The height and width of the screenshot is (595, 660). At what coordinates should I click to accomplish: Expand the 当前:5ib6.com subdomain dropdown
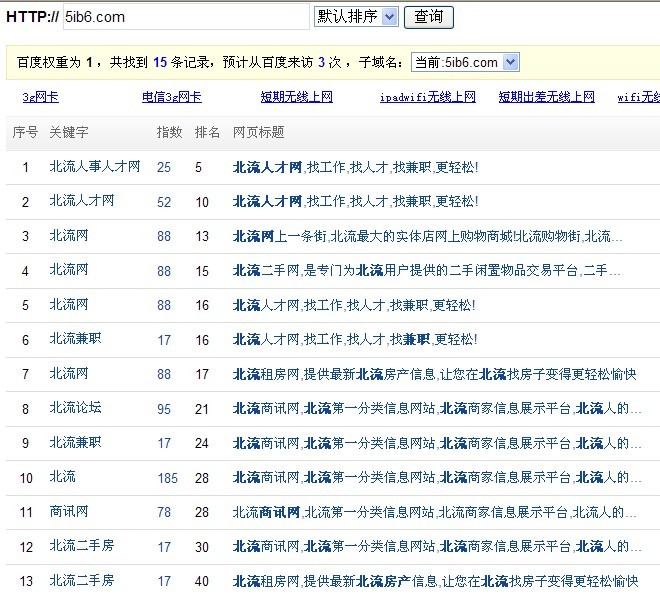click(x=465, y=62)
